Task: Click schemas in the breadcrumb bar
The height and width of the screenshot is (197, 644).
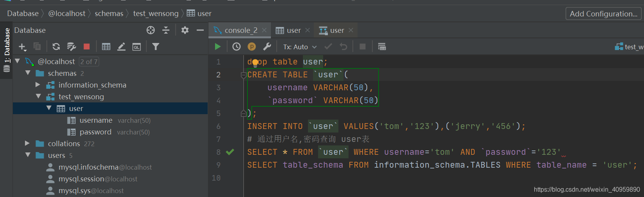Action: point(109,13)
